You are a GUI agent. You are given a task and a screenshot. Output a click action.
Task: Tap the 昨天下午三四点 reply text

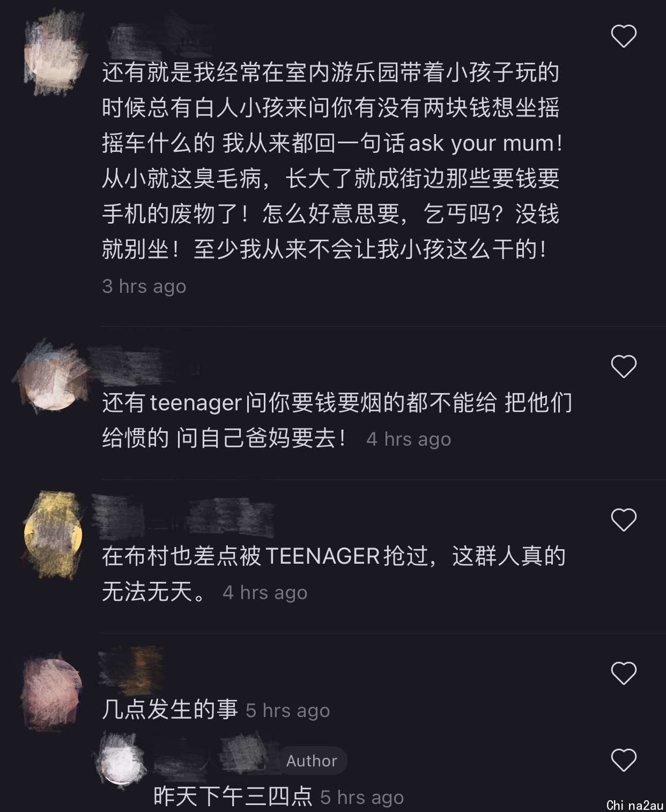click(233, 797)
